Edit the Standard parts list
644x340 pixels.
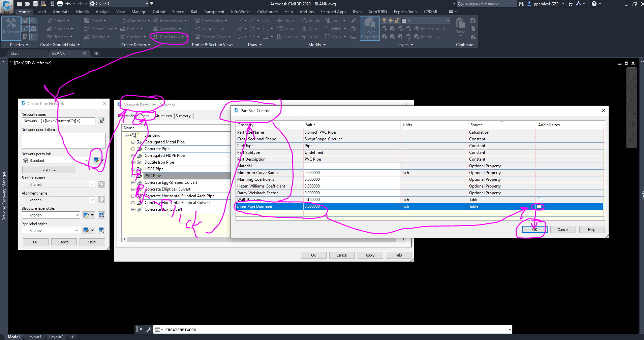click(x=96, y=161)
